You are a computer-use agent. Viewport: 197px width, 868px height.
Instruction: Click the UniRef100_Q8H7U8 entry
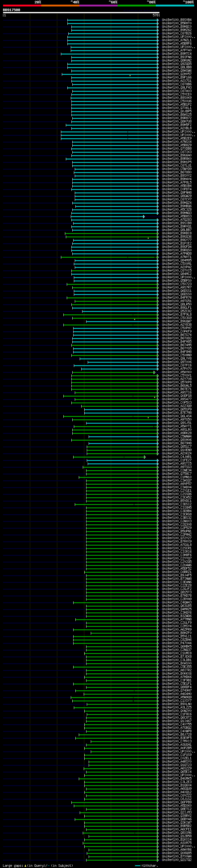(x=177, y=122)
